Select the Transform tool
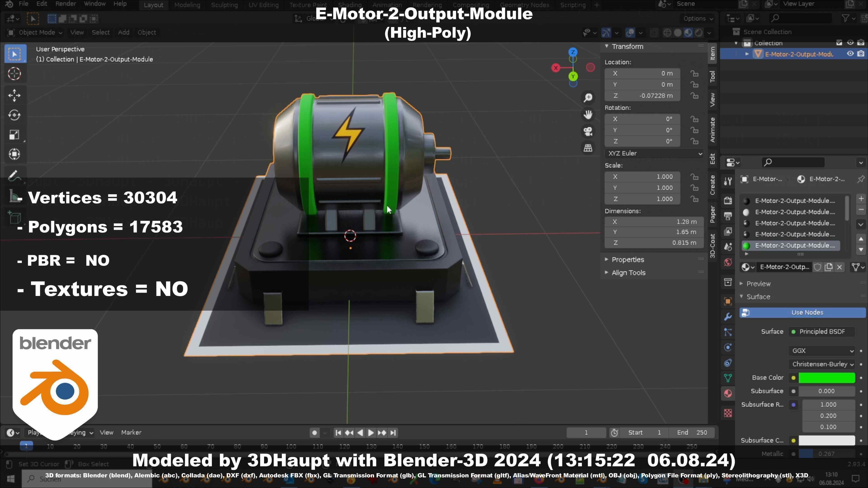868x488 pixels. [x=14, y=154]
